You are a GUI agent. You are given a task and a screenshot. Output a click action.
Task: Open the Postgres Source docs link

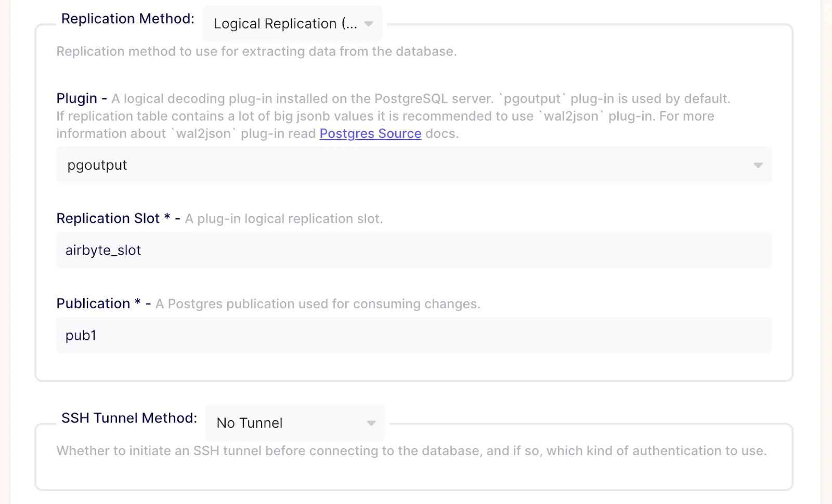(x=370, y=134)
